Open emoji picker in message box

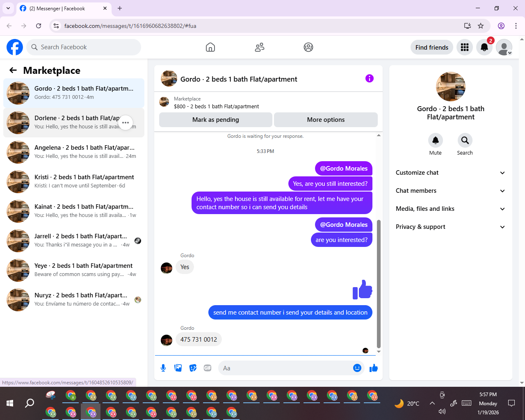click(357, 368)
